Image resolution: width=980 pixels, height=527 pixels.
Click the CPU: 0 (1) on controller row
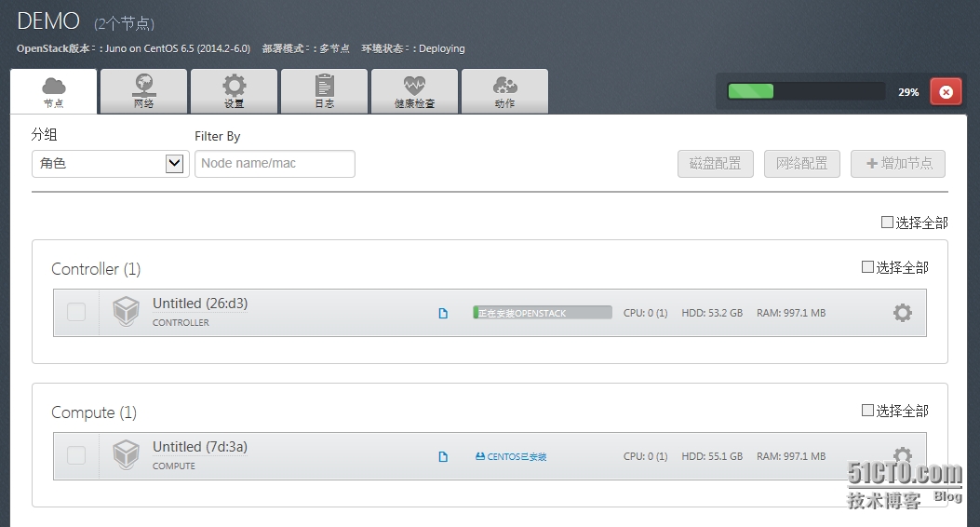click(x=645, y=313)
